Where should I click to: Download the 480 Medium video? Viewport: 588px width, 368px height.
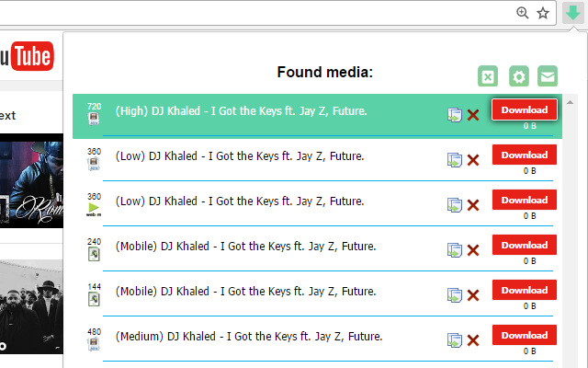click(525, 335)
